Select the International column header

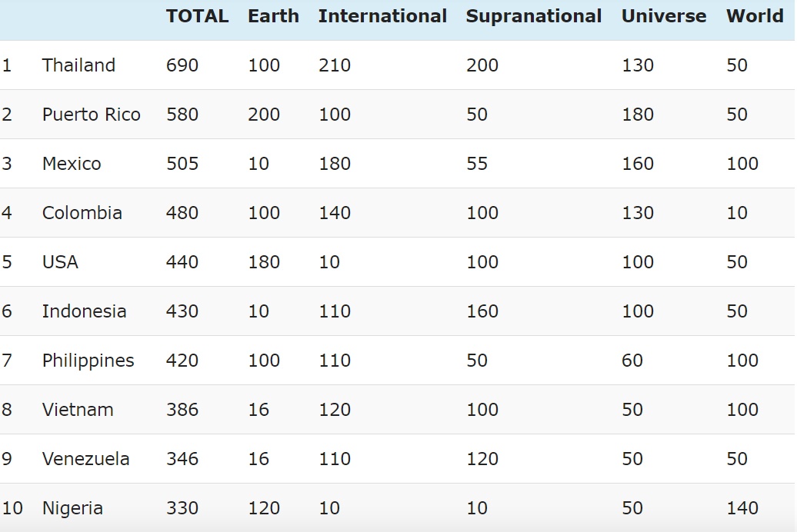pos(382,16)
